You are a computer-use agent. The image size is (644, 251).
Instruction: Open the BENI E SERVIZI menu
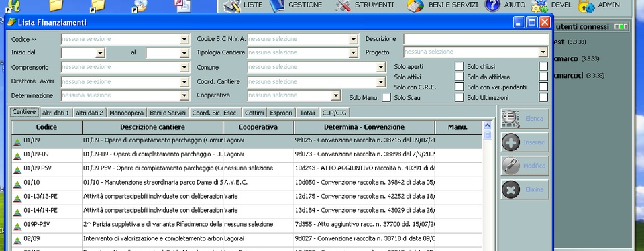[x=453, y=5]
